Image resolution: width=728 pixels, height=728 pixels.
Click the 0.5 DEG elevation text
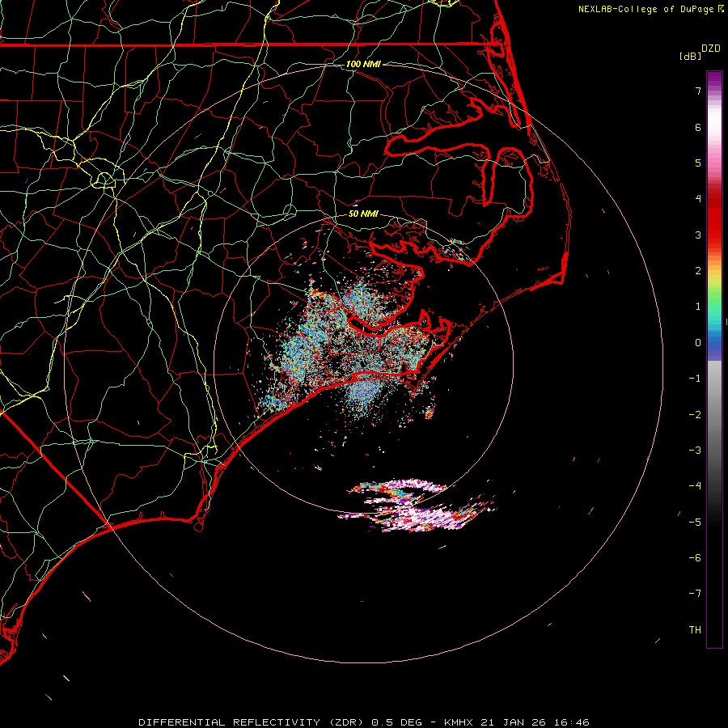(x=397, y=722)
